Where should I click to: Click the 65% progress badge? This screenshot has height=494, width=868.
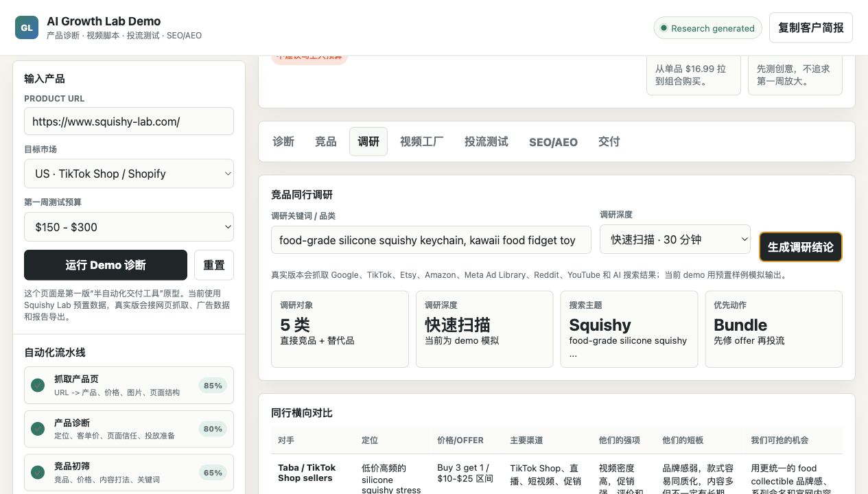pyautogui.click(x=213, y=473)
